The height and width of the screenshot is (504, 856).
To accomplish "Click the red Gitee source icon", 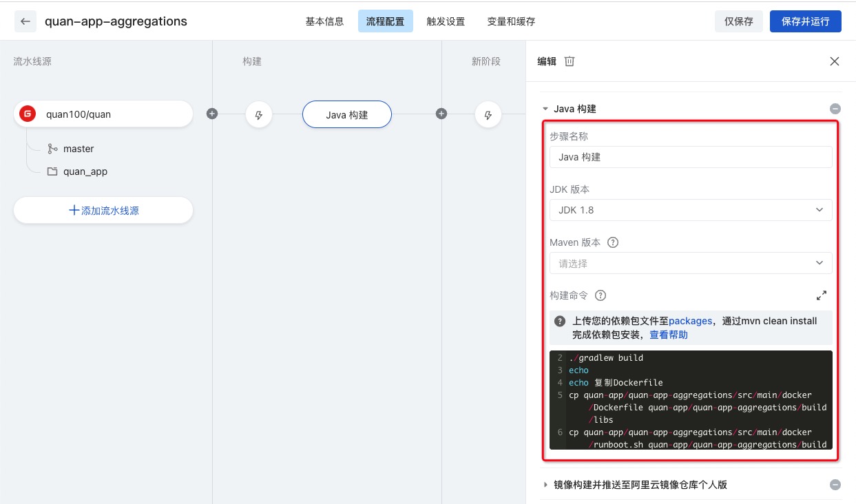I will tap(28, 114).
